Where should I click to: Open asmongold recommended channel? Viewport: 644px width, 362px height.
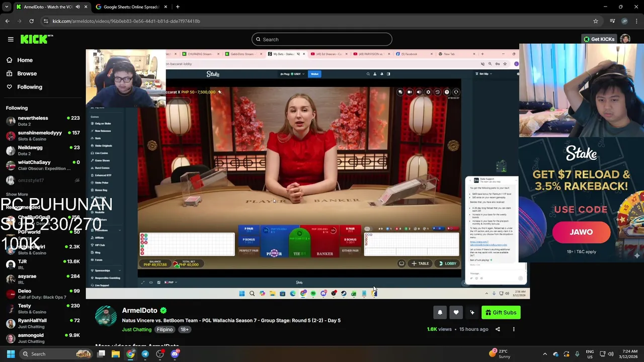(43, 338)
